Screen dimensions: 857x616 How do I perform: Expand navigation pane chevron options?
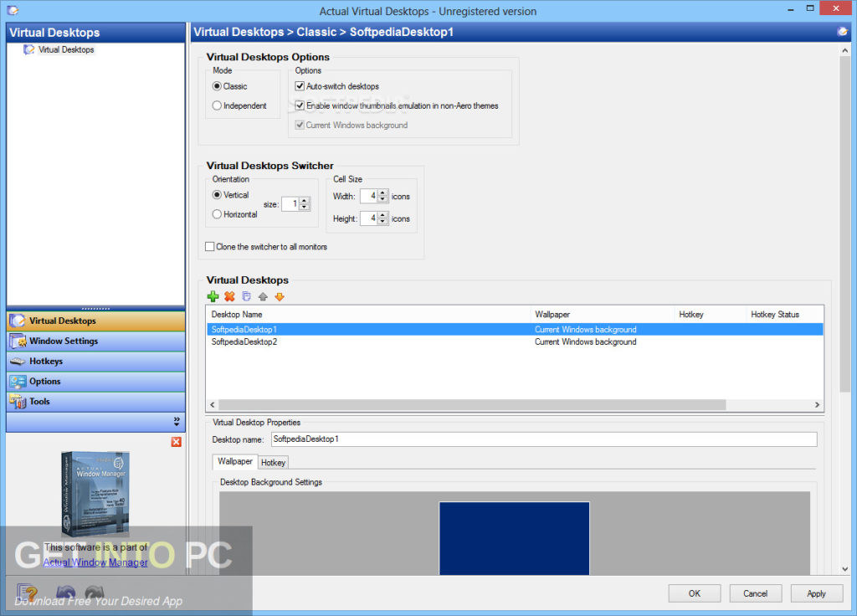(x=177, y=422)
